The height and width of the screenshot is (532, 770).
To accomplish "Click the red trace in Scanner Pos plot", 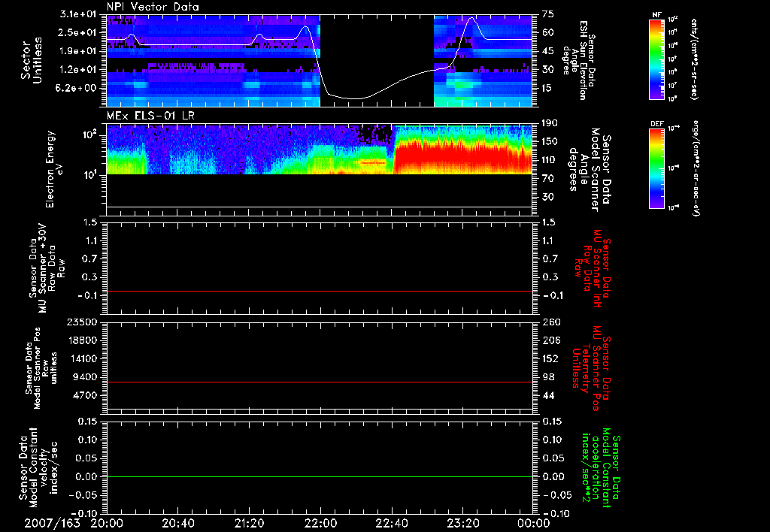I will point(320,382).
